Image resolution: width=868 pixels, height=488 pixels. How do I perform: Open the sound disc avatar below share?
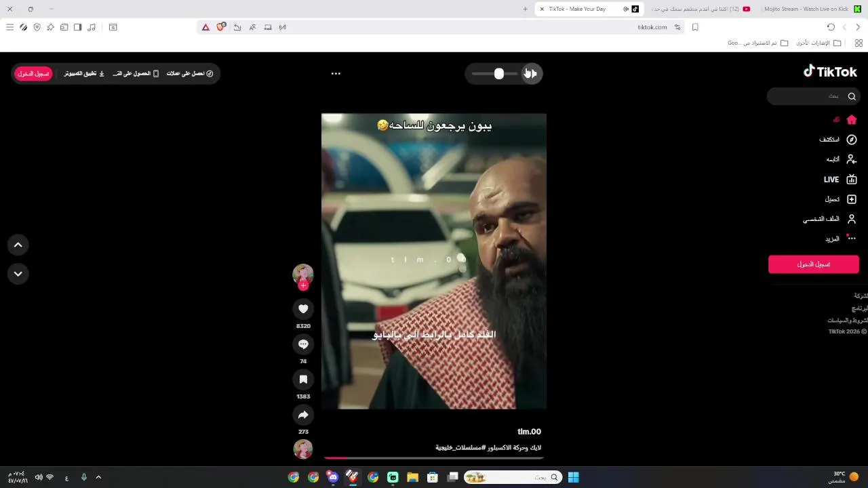click(x=303, y=449)
